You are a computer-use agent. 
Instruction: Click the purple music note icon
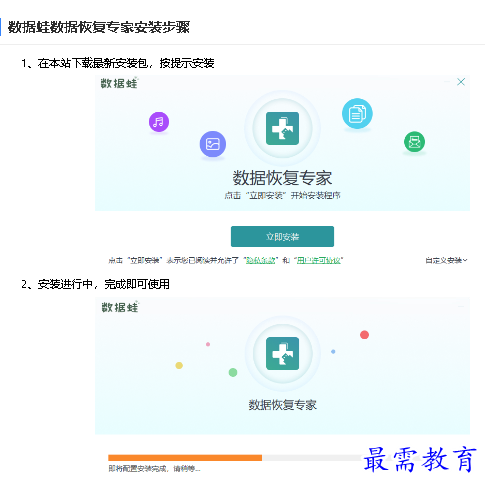tap(159, 122)
